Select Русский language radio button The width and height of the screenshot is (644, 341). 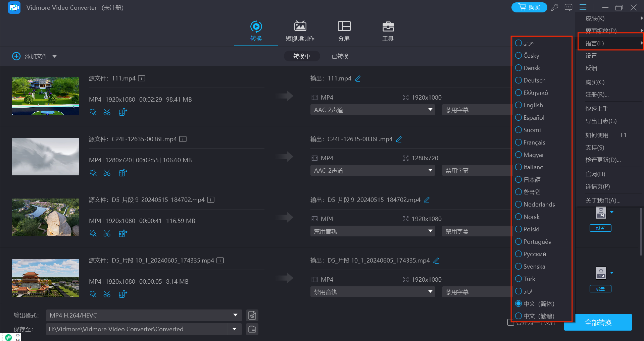518,254
